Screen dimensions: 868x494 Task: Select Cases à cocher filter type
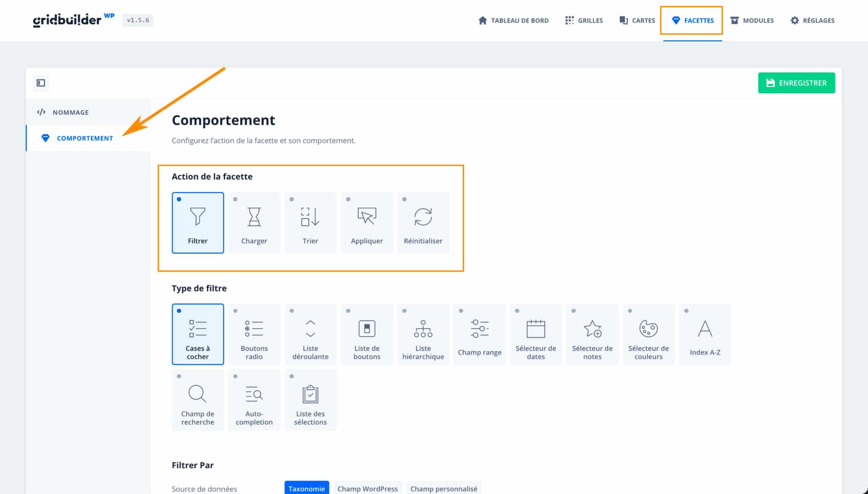click(x=198, y=334)
